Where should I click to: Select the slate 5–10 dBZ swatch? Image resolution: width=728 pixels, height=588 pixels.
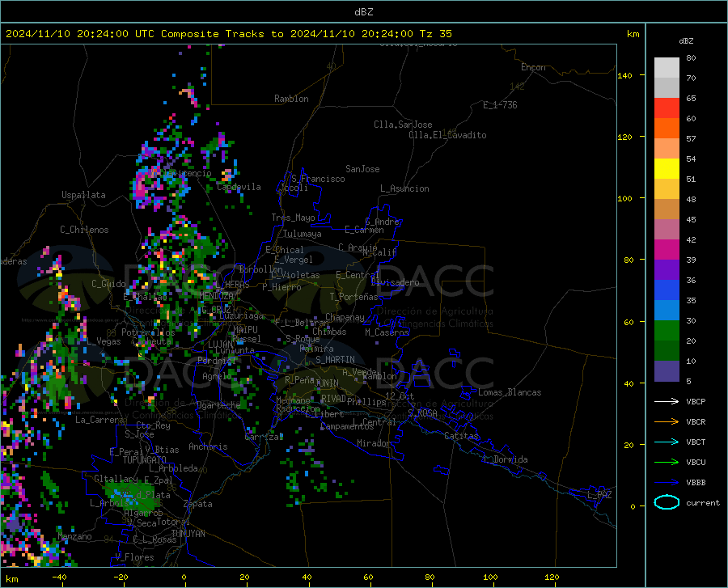coord(667,371)
